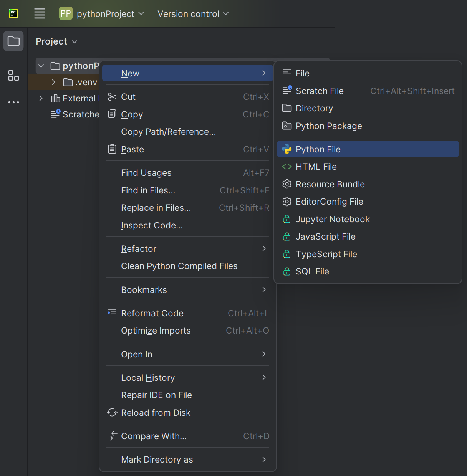The width and height of the screenshot is (467, 476).
Task: Click the three-dots more tool windows icon
Action: point(13,102)
